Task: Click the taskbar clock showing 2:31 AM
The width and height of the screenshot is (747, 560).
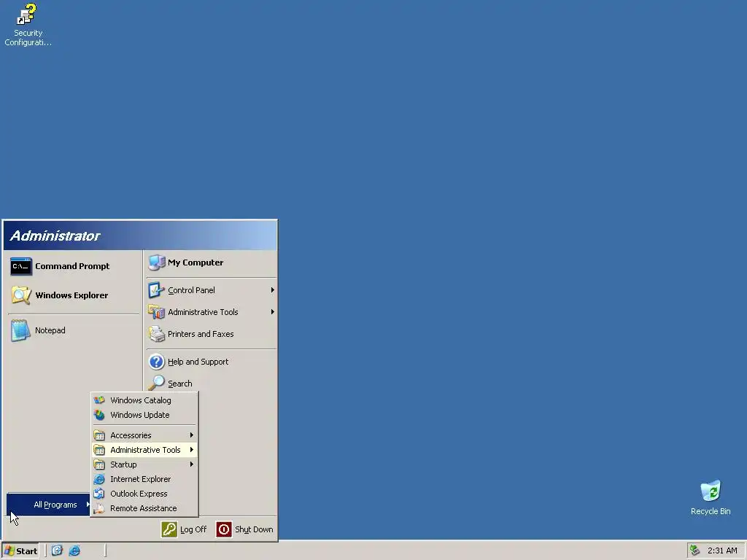Action: pyautogui.click(x=722, y=551)
